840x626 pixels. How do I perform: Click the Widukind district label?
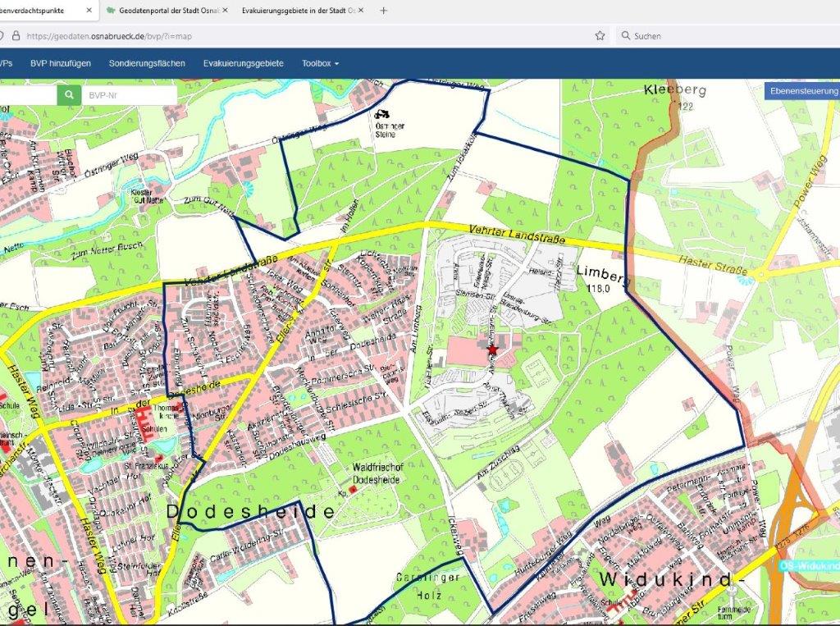pyautogui.click(x=673, y=580)
